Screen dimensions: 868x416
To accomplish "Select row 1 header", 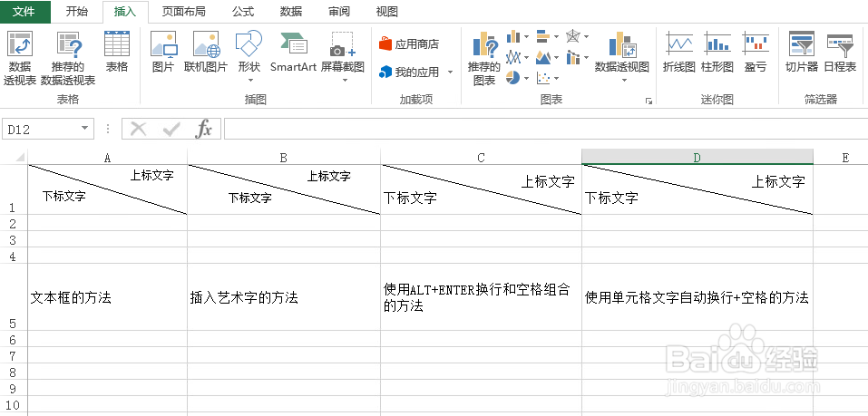I will pos(14,189).
